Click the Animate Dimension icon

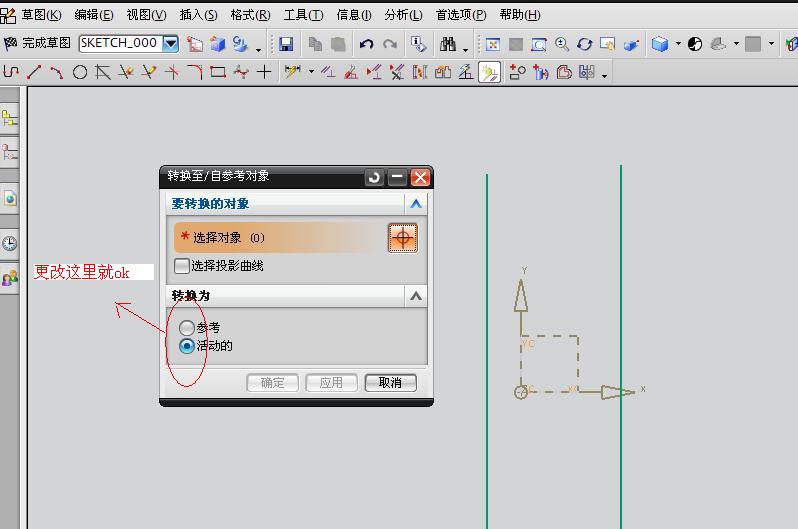pyautogui.click(x=420, y=72)
